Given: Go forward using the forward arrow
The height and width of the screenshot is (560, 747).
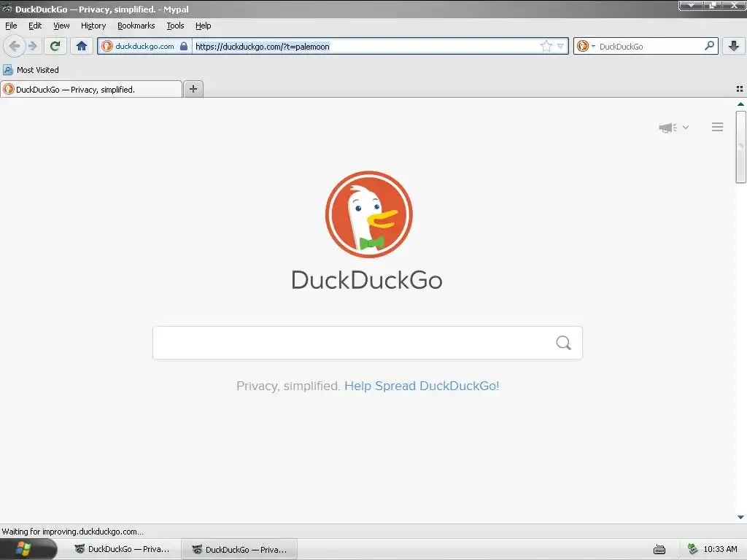Looking at the screenshot, I should 32,46.
